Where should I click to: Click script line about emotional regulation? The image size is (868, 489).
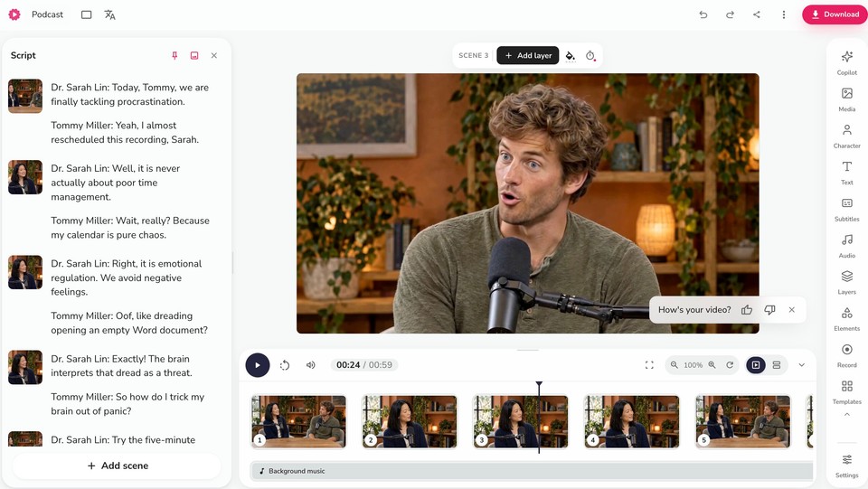pos(127,277)
